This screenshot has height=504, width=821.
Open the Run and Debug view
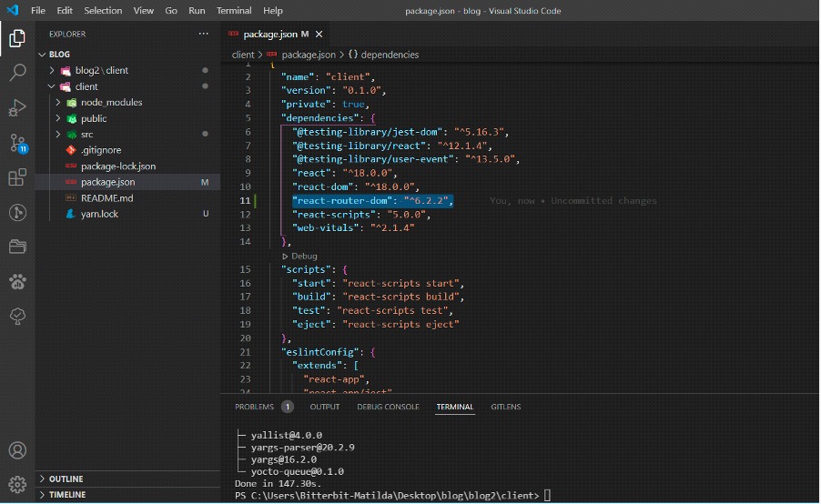[17, 108]
